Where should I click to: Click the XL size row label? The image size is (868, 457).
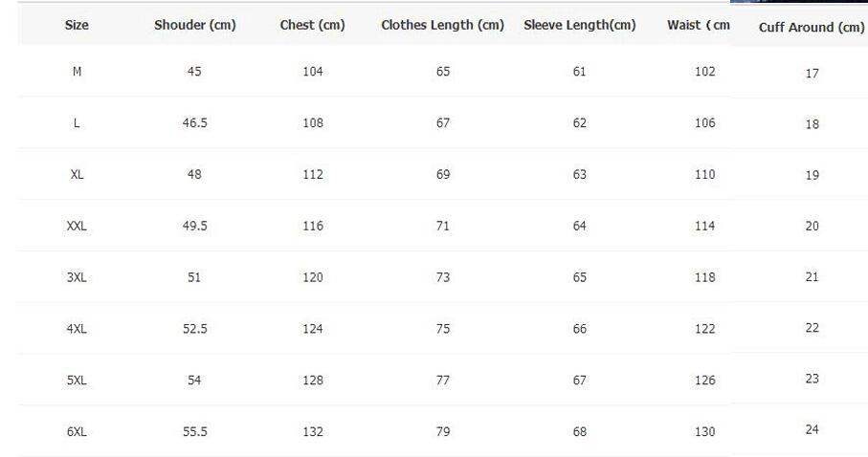coord(77,174)
